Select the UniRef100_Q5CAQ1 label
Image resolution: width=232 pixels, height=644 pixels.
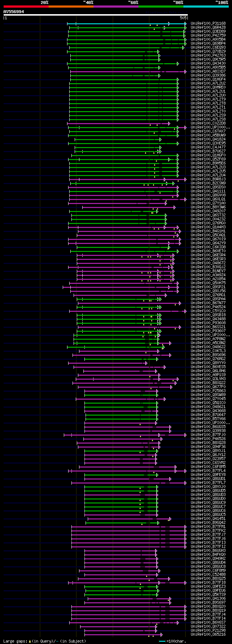208,235
